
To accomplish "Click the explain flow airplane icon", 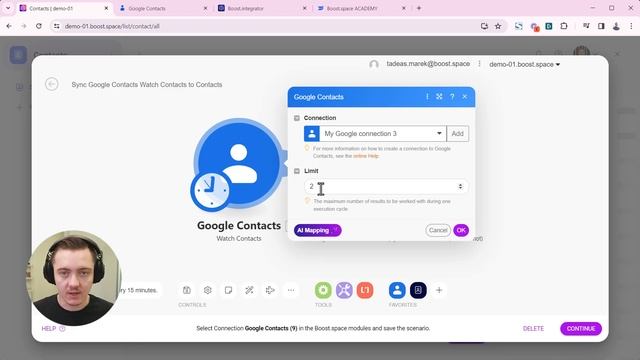I will pyautogui.click(x=270, y=290).
